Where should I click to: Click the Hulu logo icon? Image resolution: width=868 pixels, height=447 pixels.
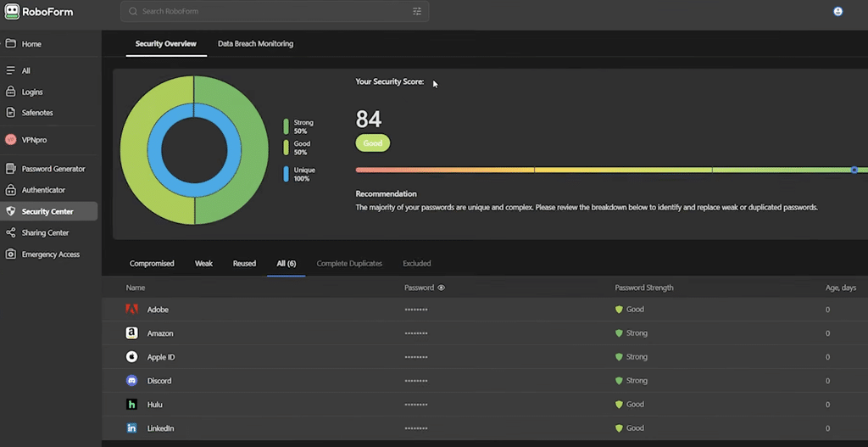click(x=131, y=405)
